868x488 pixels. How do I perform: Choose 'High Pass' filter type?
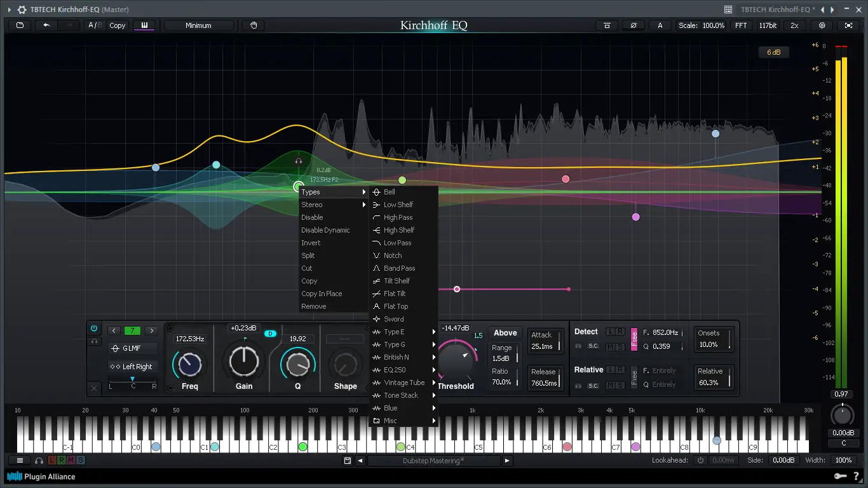(403, 217)
